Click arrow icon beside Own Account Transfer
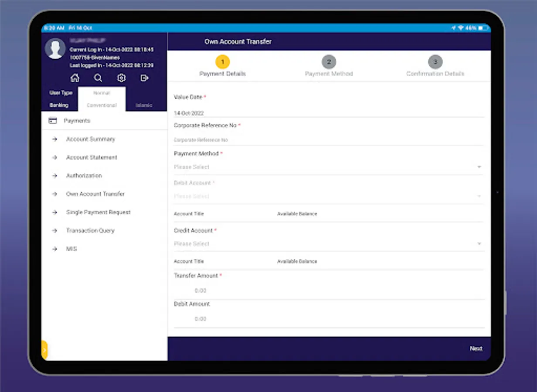Viewport: 537px width, 392px height. 54,194
